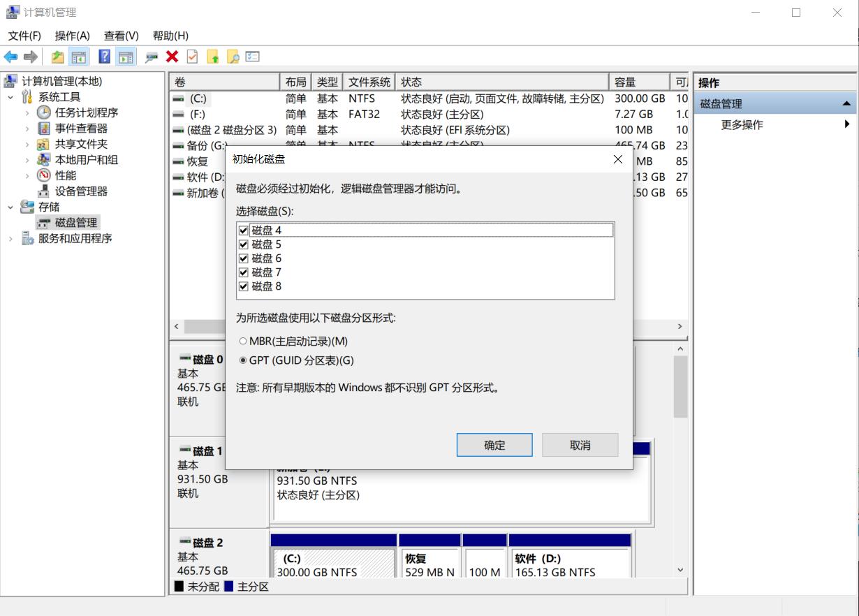859x616 pixels.
Task: Toggle the show/hide console tree toolbar icon
Action: coord(78,57)
